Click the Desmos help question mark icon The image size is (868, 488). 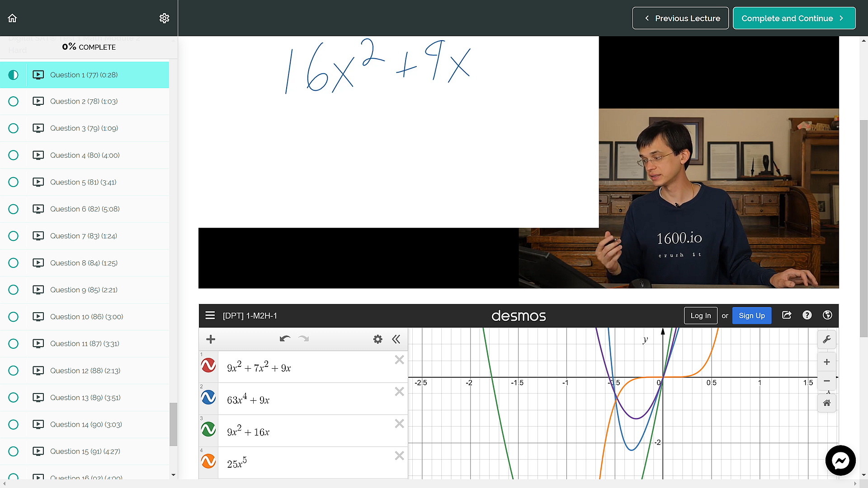coord(807,315)
